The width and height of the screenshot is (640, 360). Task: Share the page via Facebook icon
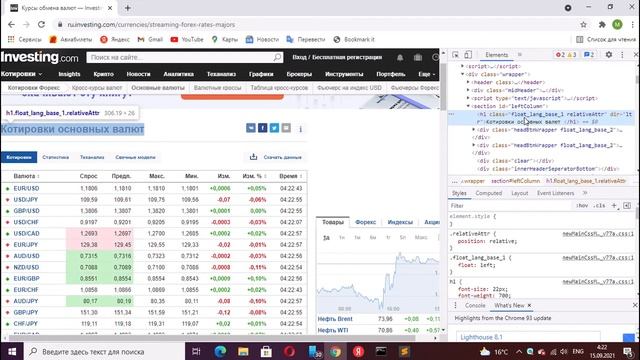point(262,128)
